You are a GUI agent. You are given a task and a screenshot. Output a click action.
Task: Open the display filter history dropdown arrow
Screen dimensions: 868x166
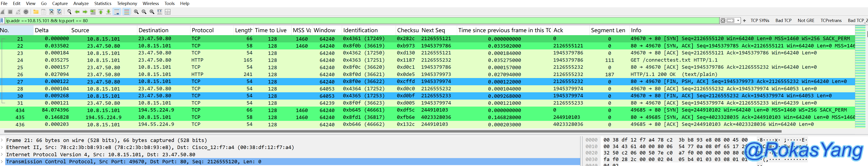tap(738, 20)
